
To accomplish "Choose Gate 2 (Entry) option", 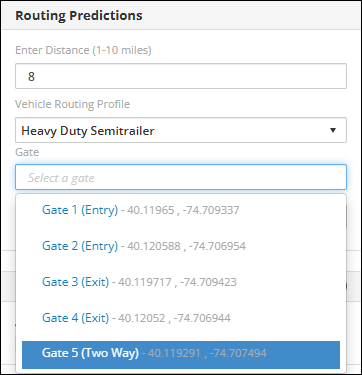I will (181, 246).
